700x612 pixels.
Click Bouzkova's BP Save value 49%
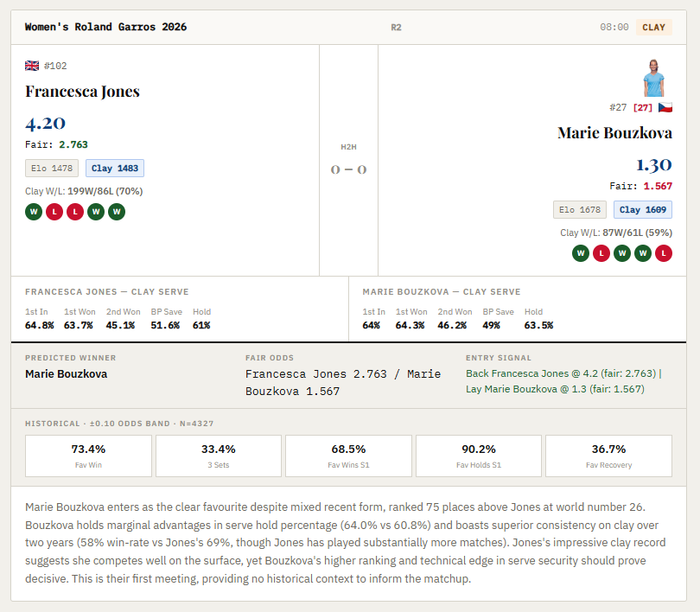pos(491,325)
